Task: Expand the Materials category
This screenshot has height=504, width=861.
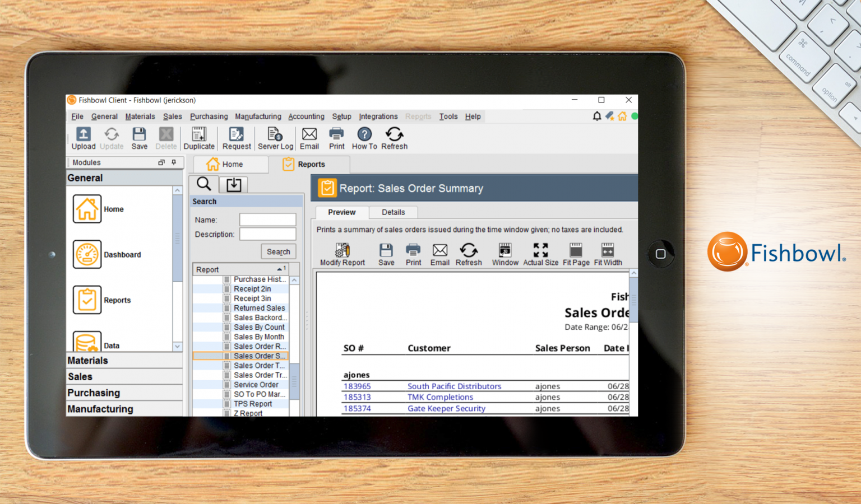Action: 87,360
